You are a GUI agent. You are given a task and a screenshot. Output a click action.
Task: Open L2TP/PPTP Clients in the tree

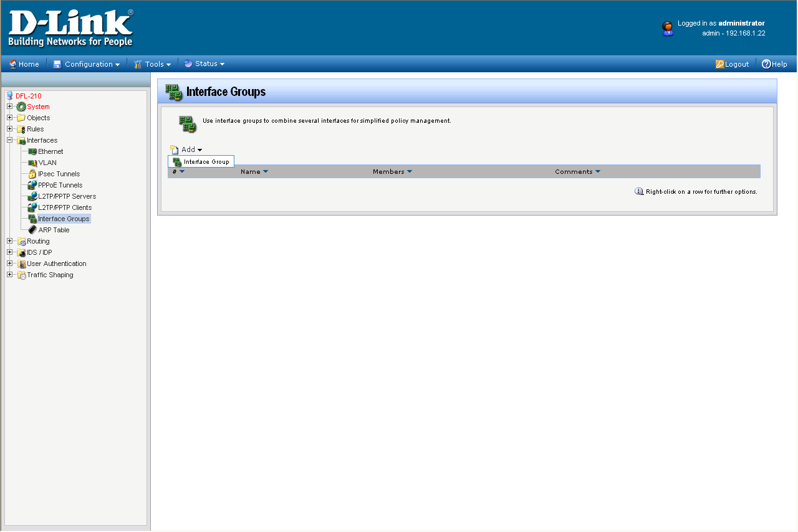[x=65, y=208]
